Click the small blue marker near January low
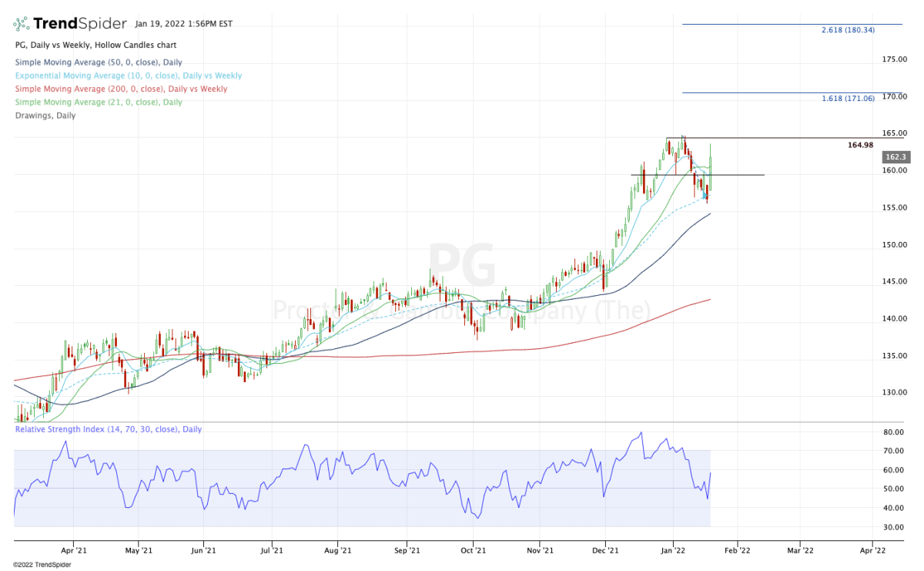The width and height of the screenshot is (924, 571). (705, 196)
